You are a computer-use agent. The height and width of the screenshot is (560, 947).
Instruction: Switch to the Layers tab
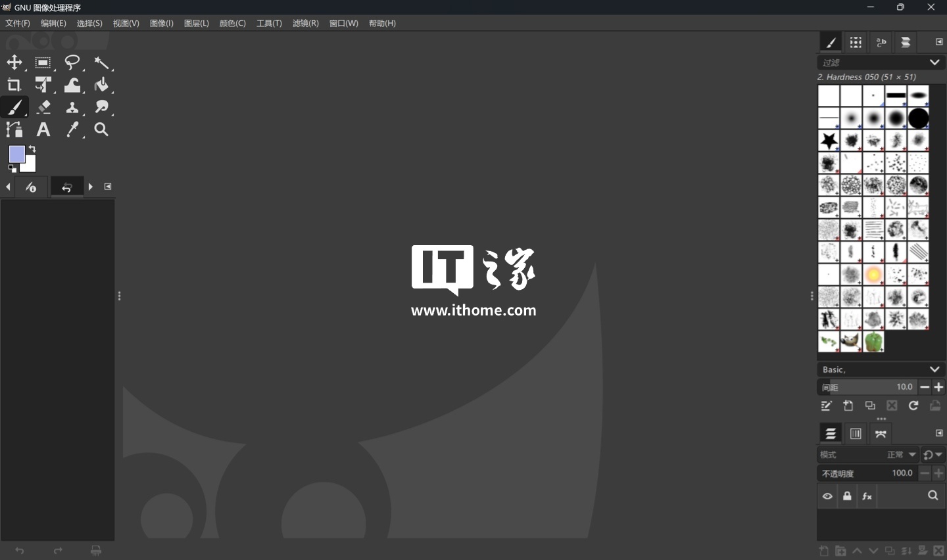click(x=831, y=434)
